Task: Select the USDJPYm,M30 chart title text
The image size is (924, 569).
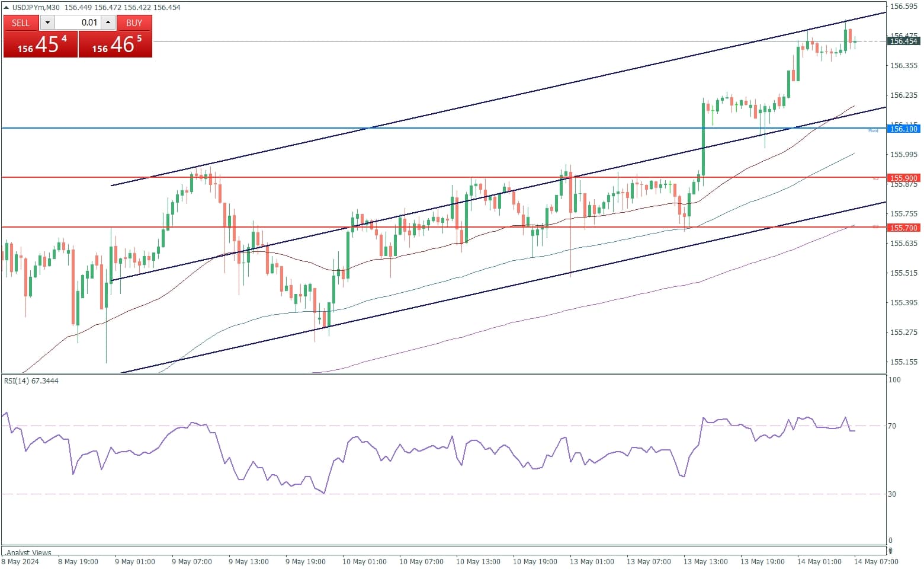Action: pyautogui.click(x=36, y=8)
